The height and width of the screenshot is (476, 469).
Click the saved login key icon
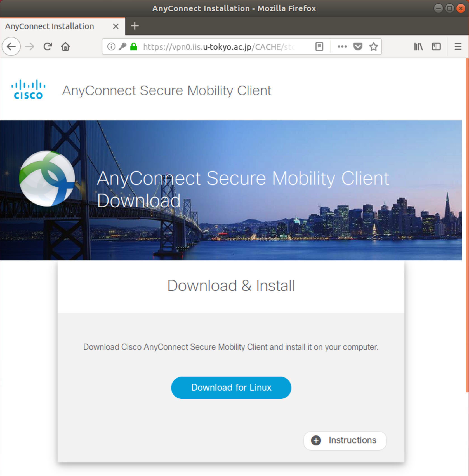point(122,46)
